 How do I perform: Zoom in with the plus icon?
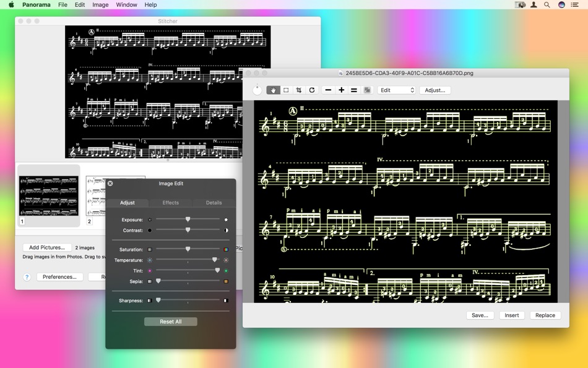[341, 90]
